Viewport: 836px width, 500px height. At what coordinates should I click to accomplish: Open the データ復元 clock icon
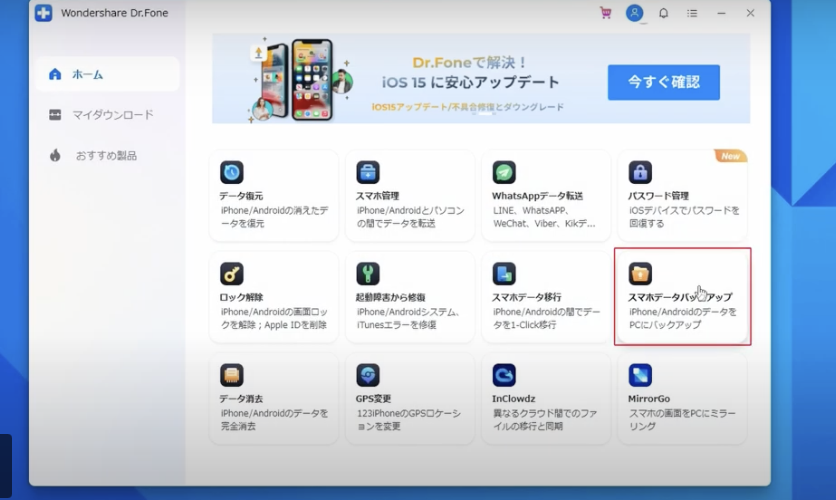231,172
